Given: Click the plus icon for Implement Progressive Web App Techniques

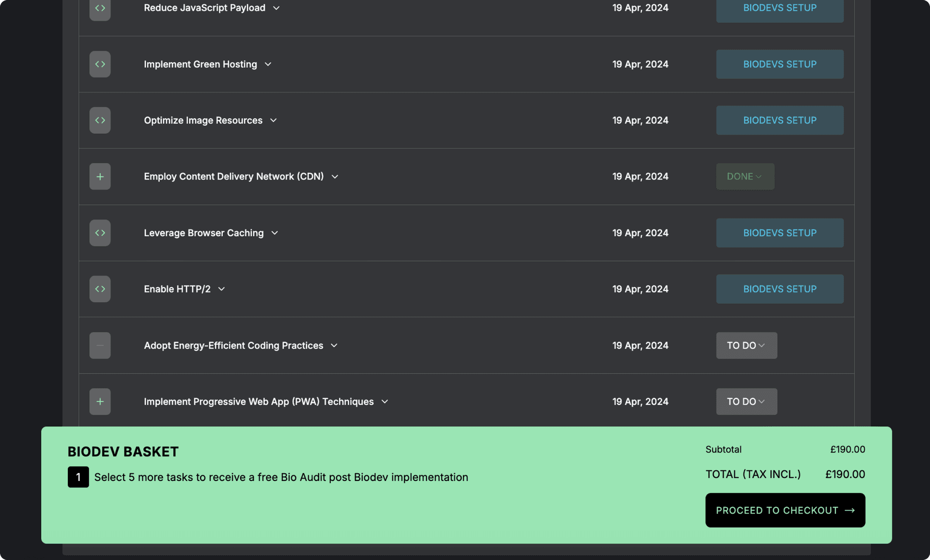Looking at the screenshot, I should click(100, 401).
